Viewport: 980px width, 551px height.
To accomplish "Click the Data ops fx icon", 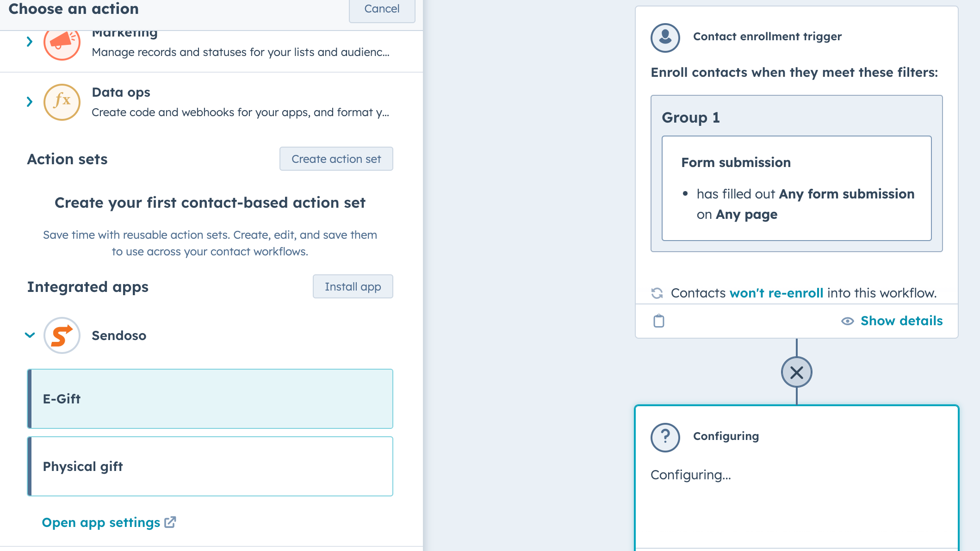I will pos(62,102).
